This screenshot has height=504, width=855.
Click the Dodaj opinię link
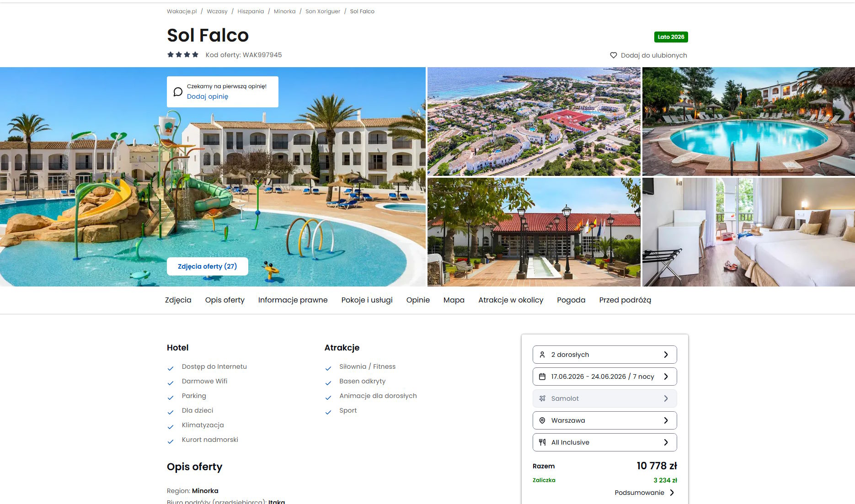coord(208,96)
